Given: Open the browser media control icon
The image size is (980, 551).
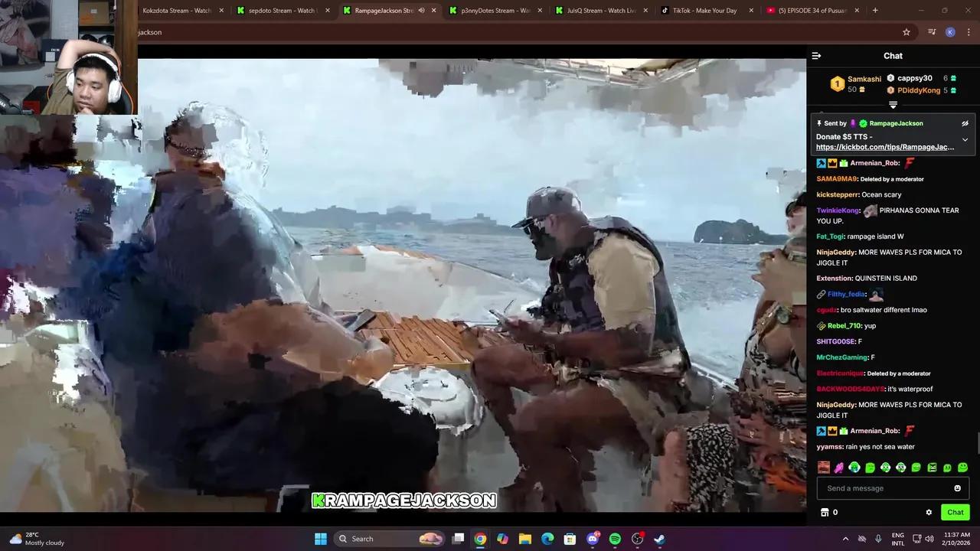Looking at the screenshot, I should [x=932, y=32].
